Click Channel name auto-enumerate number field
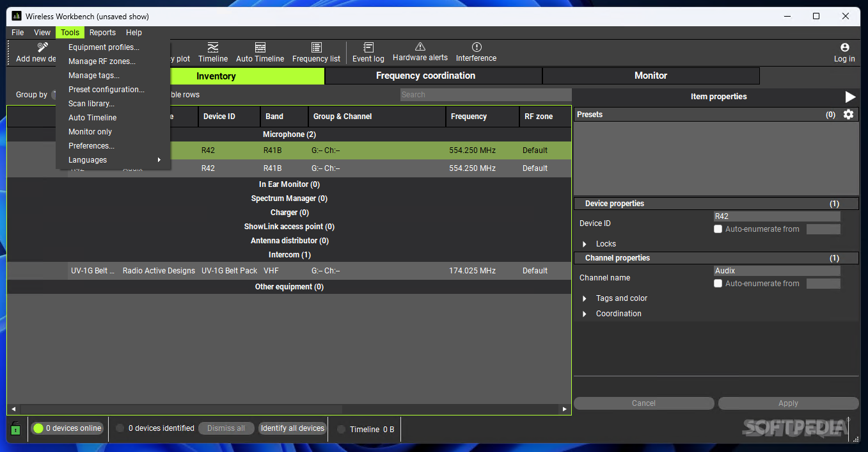The height and width of the screenshot is (452, 868). [823, 284]
